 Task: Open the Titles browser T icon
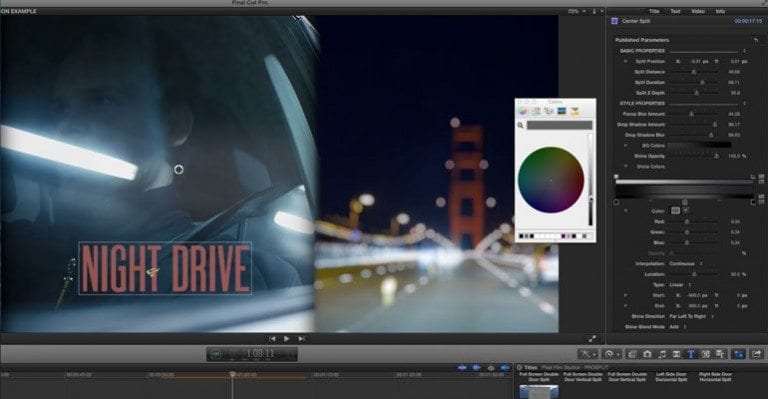pos(691,354)
